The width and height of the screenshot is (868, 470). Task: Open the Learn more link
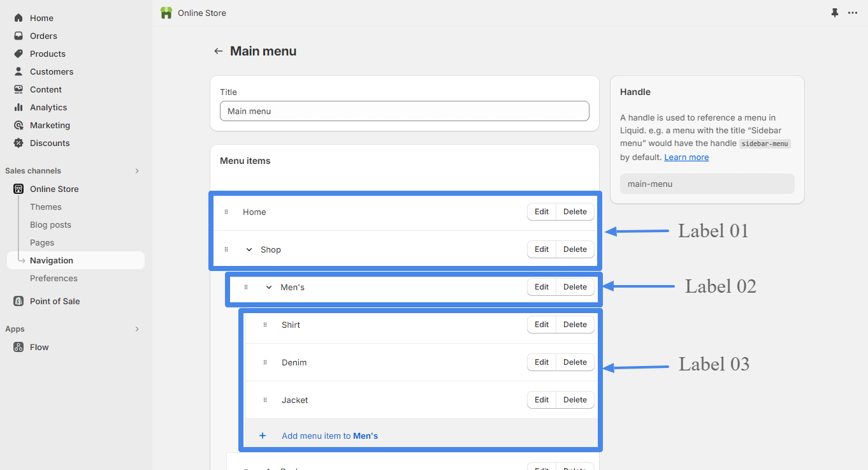pyautogui.click(x=686, y=157)
